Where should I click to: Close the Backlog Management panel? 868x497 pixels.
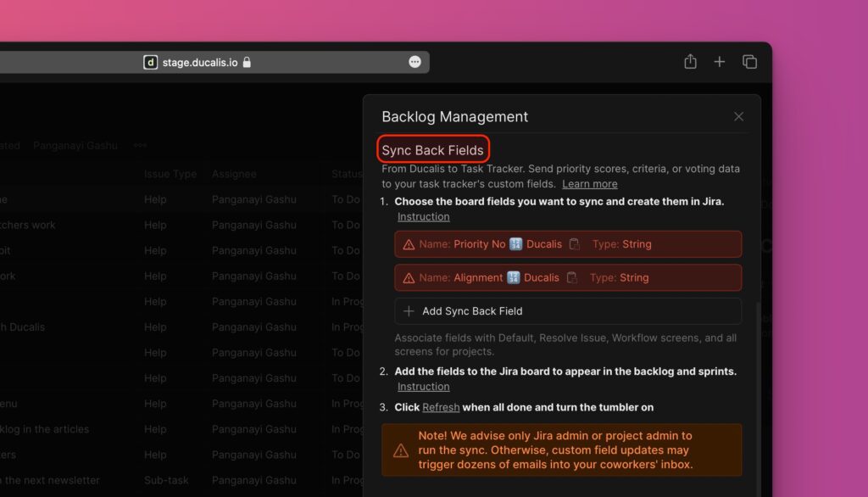[738, 116]
